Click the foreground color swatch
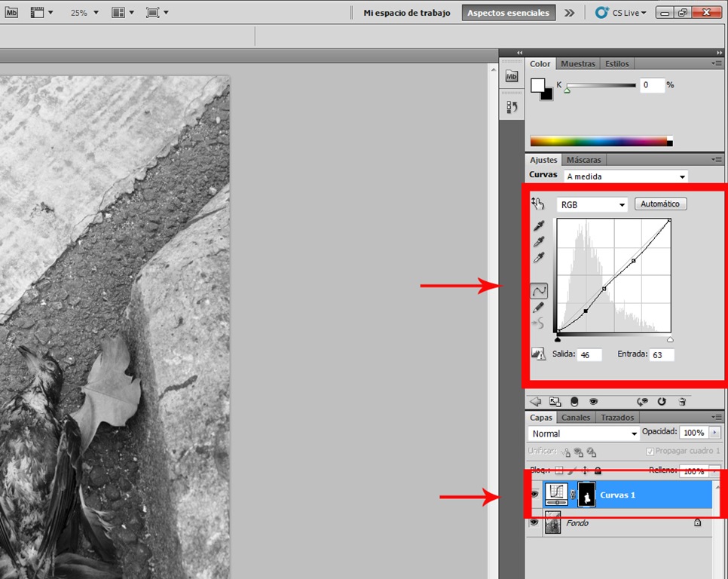The width and height of the screenshot is (728, 579). point(537,85)
